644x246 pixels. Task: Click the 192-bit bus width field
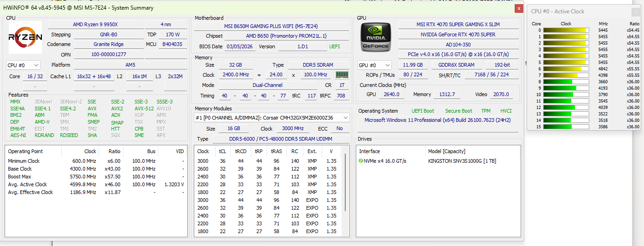point(502,65)
